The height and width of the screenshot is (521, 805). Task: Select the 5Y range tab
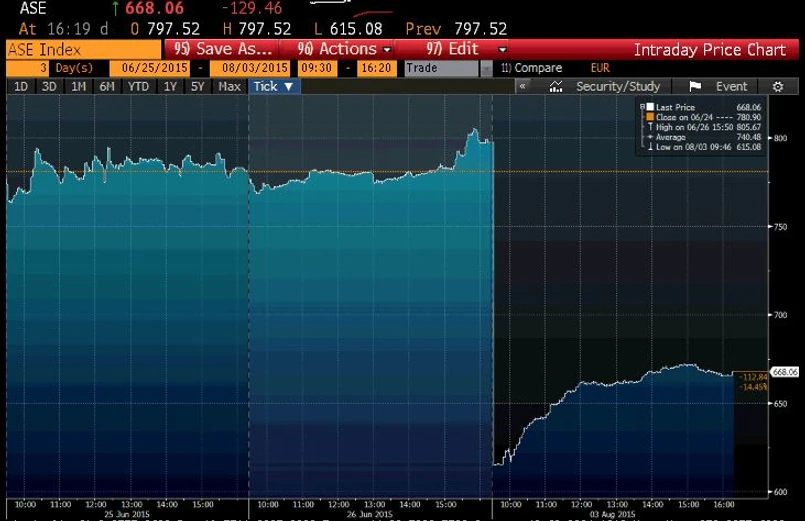coord(198,87)
